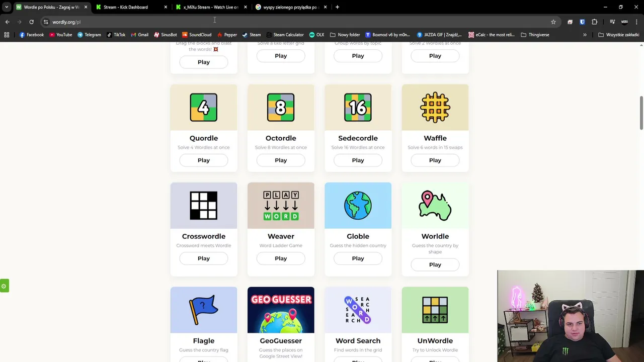Show more bookmarks via the chevron
The height and width of the screenshot is (362, 644).
pos(585,35)
